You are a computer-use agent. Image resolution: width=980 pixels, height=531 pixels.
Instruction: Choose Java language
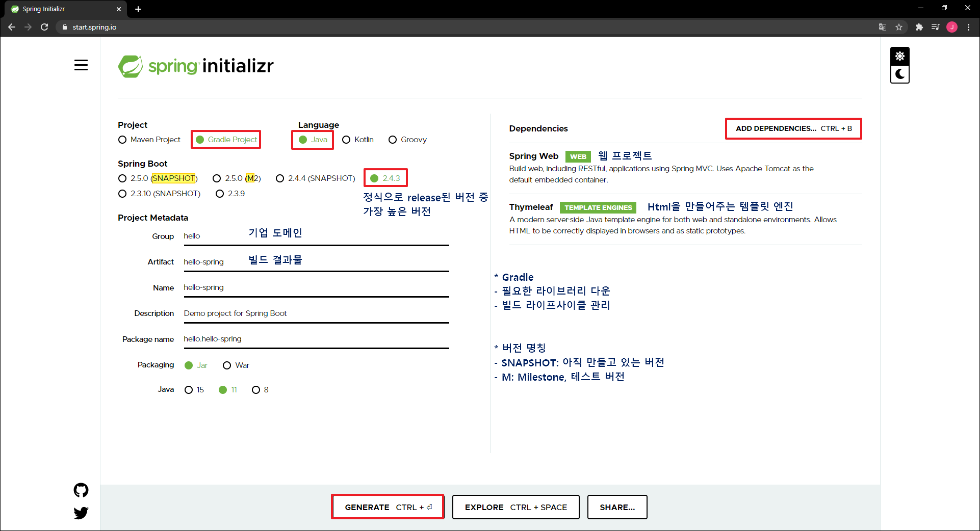(x=313, y=140)
